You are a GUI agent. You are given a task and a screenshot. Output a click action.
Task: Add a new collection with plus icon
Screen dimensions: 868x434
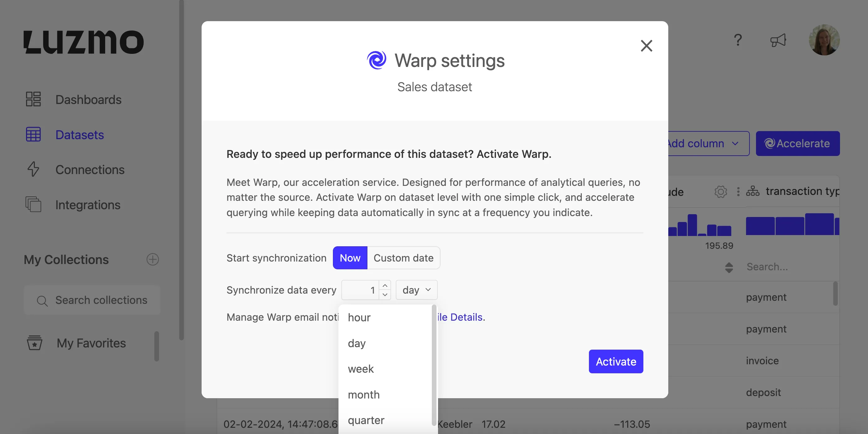coord(153,259)
